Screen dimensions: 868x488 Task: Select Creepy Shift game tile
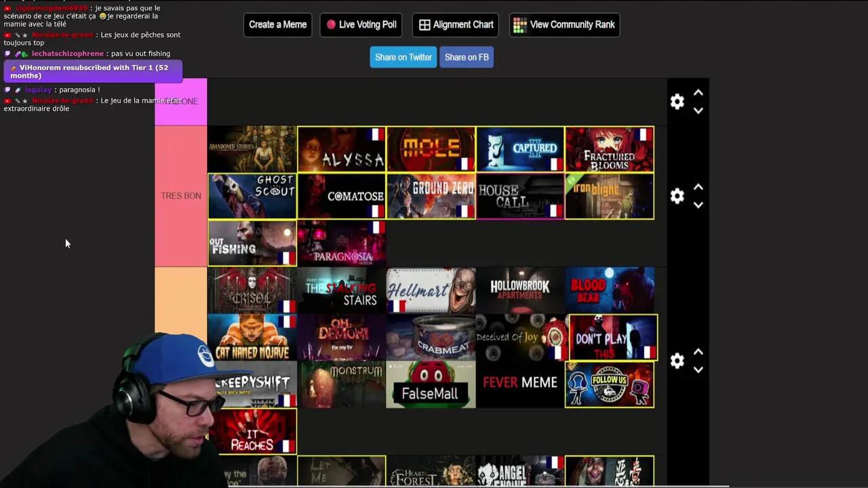[252, 384]
